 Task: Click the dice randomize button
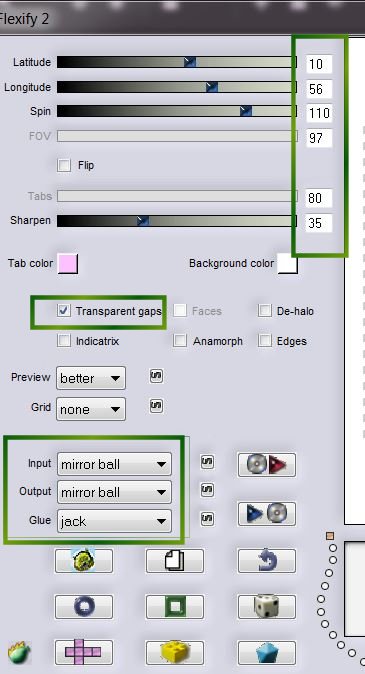pyautogui.click(x=267, y=607)
